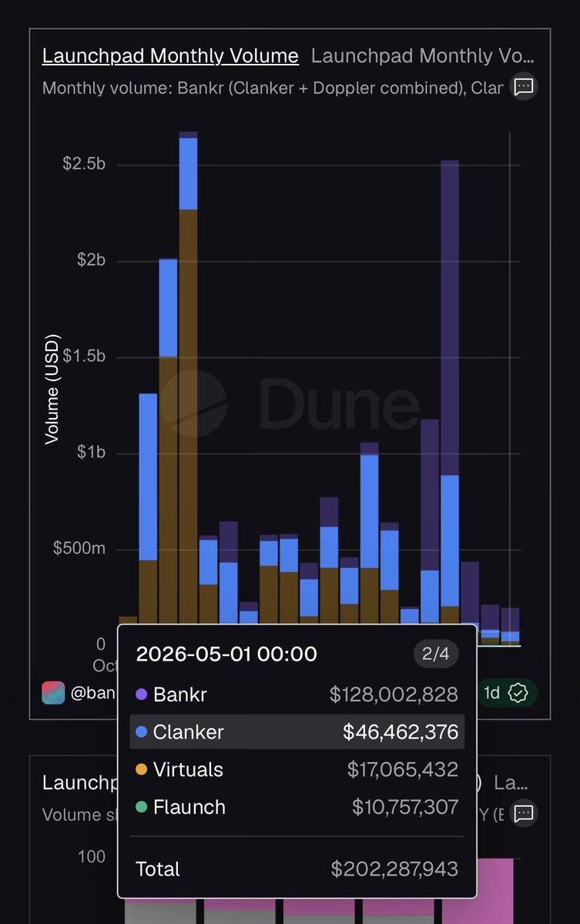Open the author avatar icon next to @ban
The height and width of the screenshot is (924, 580).
54,693
